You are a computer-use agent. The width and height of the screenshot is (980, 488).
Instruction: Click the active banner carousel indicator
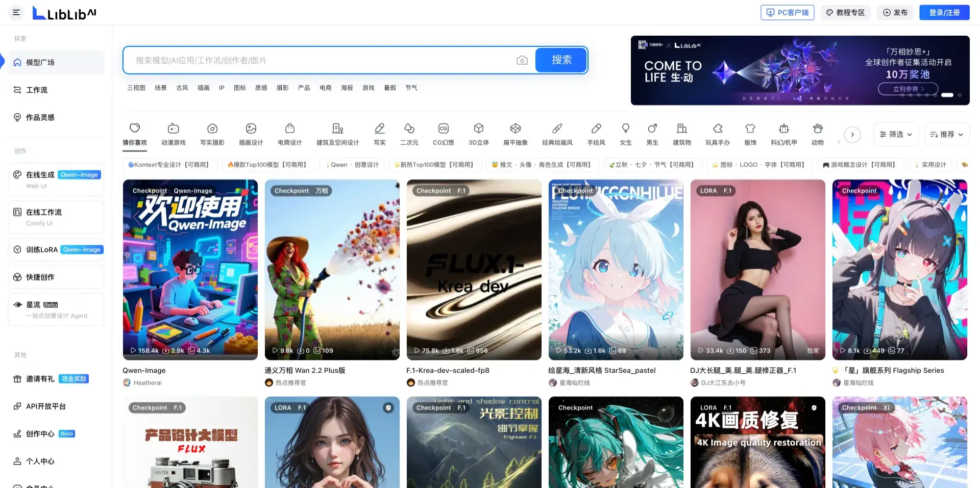pyautogui.click(x=947, y=95)
